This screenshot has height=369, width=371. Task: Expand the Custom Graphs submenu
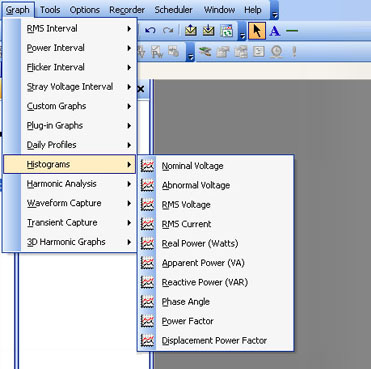point(70,106)
